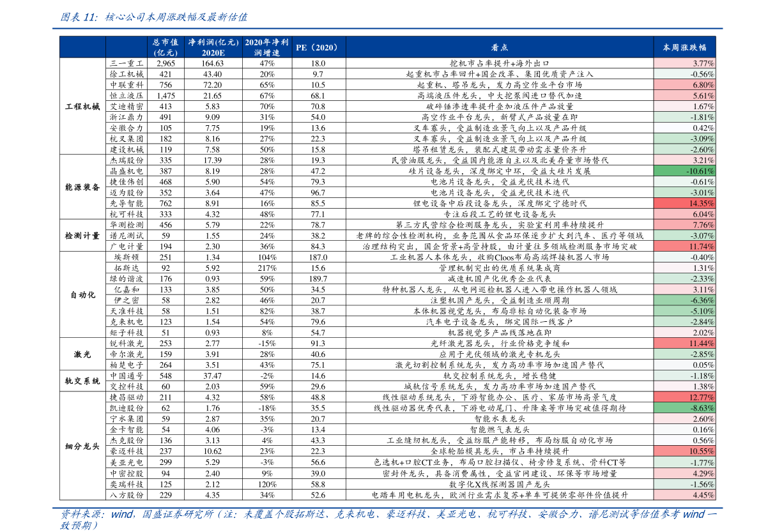Select the company name 捷昌驱动
The image size is (761, 532).
point(126,397)
